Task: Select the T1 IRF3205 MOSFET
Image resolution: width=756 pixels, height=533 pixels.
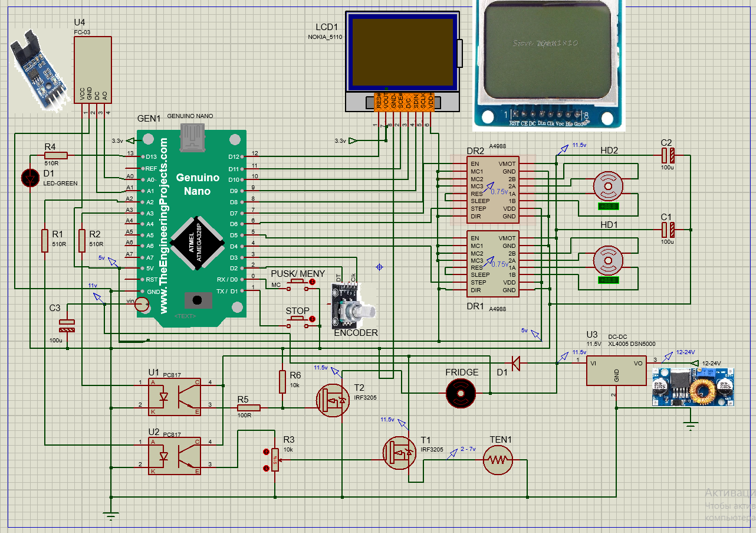Action: point(400,452)
